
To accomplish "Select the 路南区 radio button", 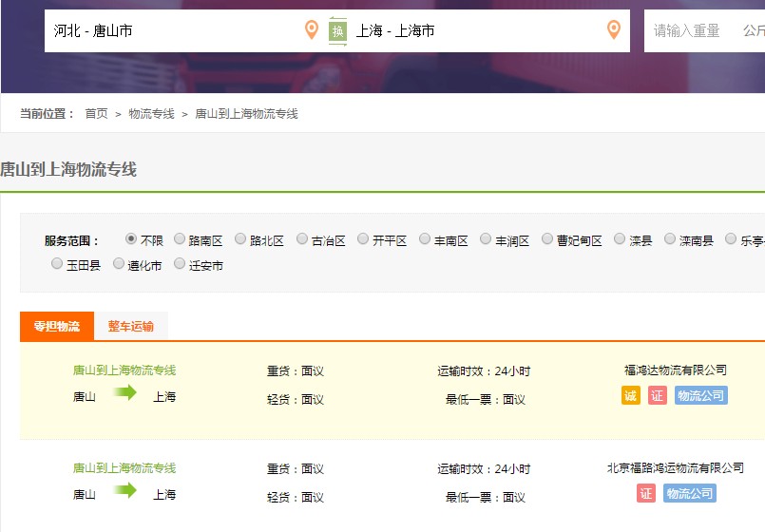I will tap(180, 238).
